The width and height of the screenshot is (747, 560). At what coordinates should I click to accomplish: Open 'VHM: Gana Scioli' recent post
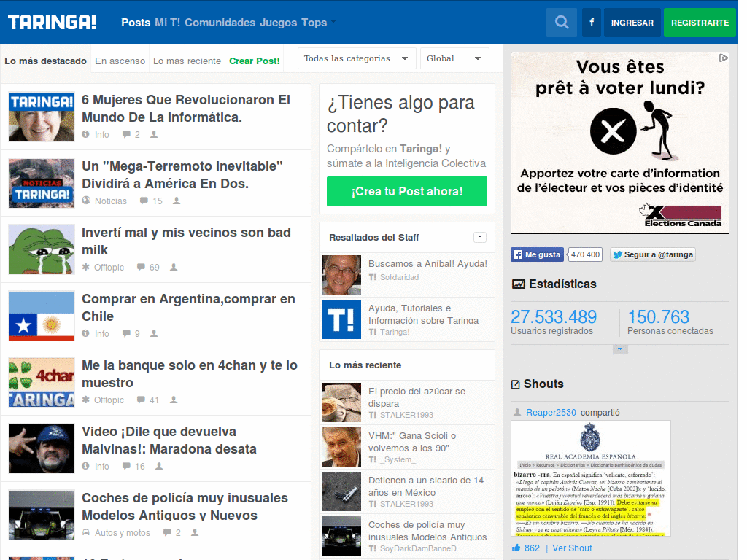[x=412, y=442]
